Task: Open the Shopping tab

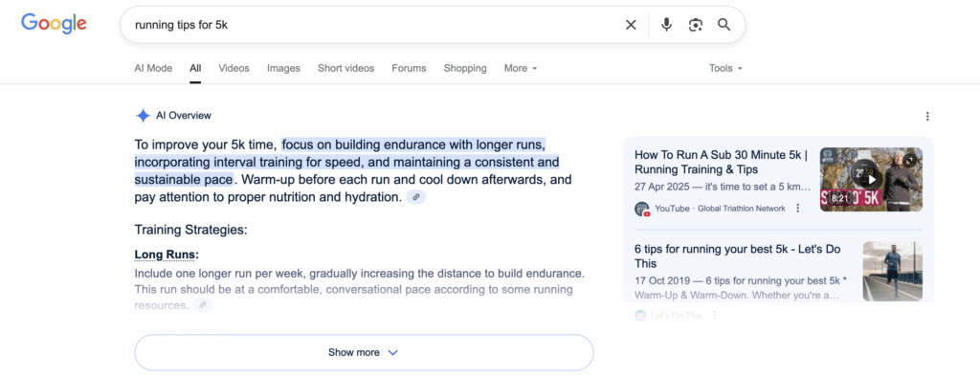Action: coord(465,68)
